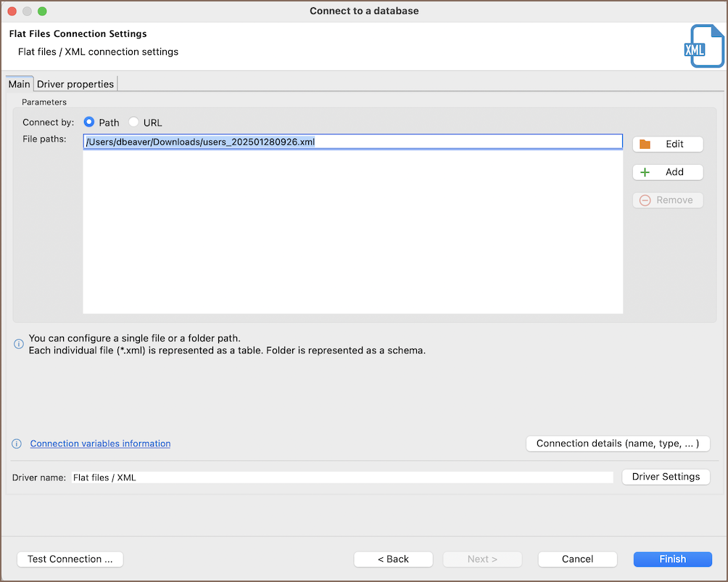This screenshot has height=582, width=728.
Task: Click the Driver name field
Action: coord(341,478)
